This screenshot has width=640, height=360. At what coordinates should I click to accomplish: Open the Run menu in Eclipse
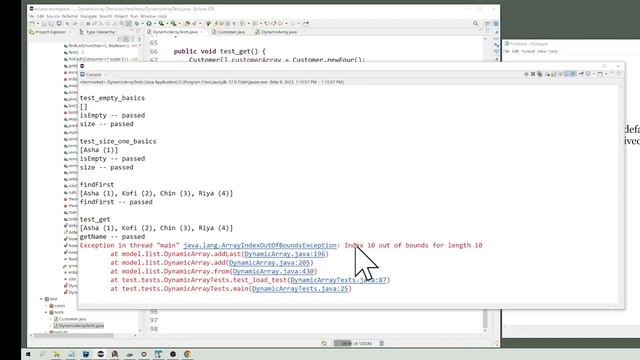pyautogui.click(x=134, y=16)
